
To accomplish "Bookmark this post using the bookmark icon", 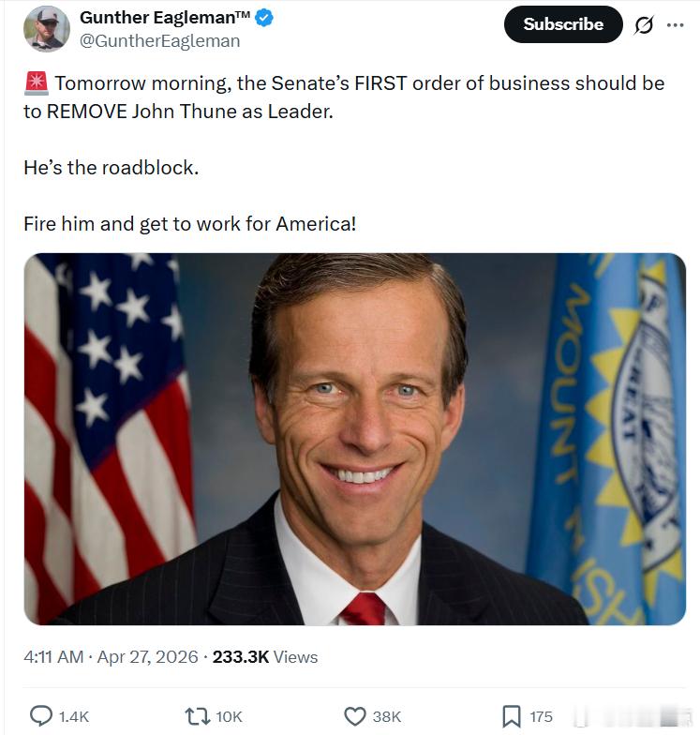I will click(512, 716).
